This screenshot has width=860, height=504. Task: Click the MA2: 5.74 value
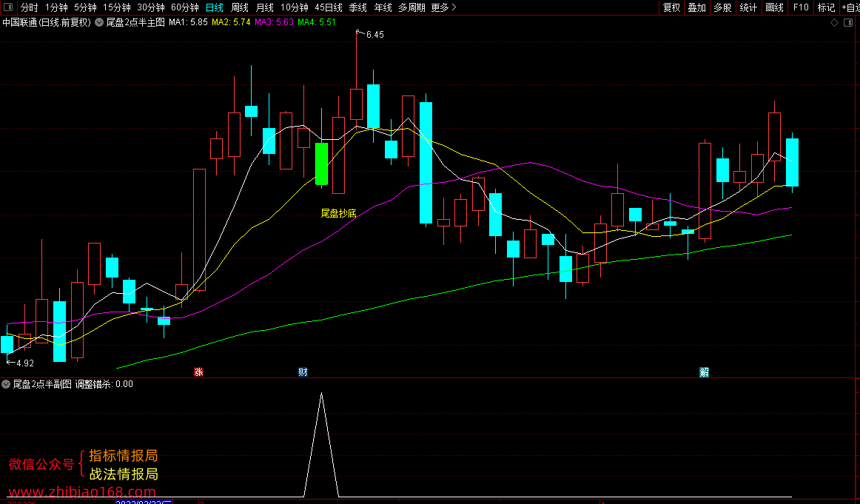231,22
